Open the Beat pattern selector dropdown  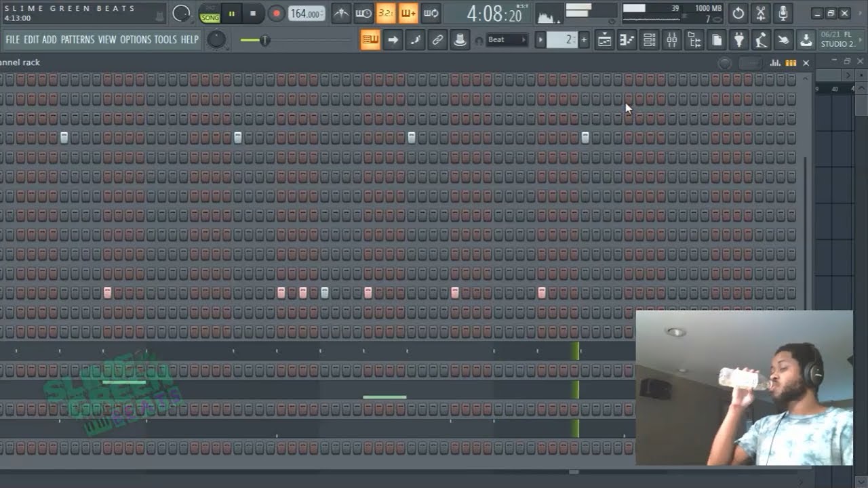[507, 40]
